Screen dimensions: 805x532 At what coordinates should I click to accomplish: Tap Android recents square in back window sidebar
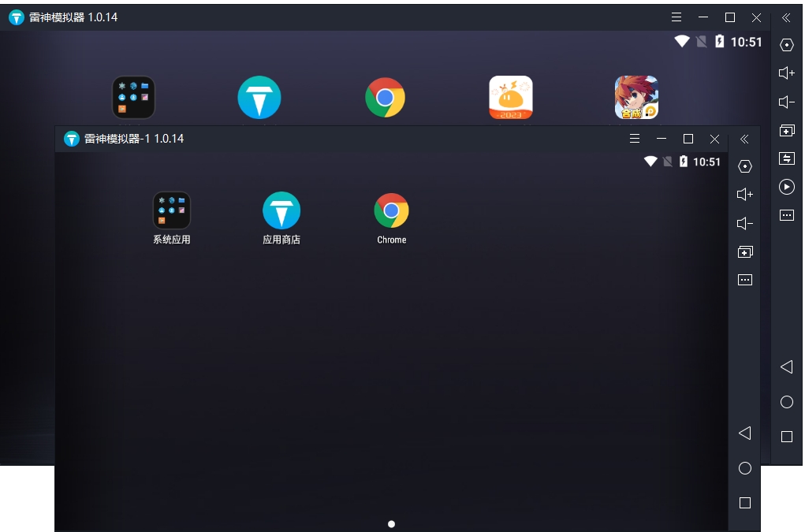pos(787,437)
